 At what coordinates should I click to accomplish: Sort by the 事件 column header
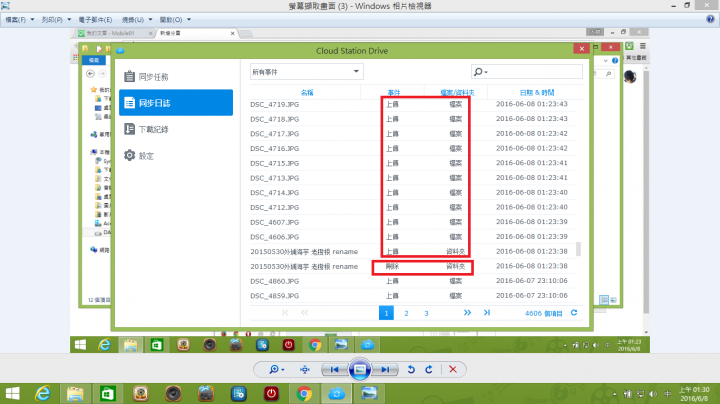(x=394, y=92)
